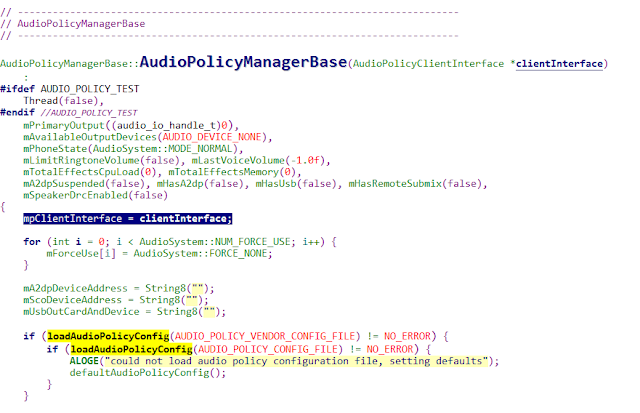Click the AudioPolicyManagerBase:: scope prefix
640x413 pixels.
pos(69,64)
